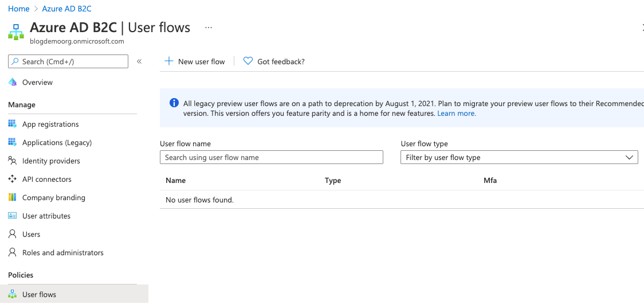Open Company branding
This screenshot has height=304, width=644.
coord(54,197)
